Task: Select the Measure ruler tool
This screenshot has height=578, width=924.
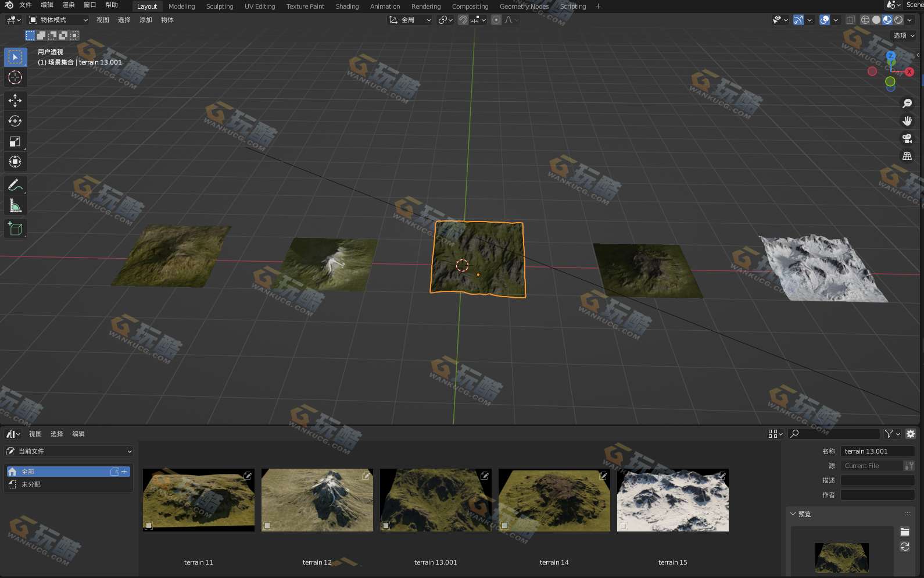Action: click(x=15, y=206)
